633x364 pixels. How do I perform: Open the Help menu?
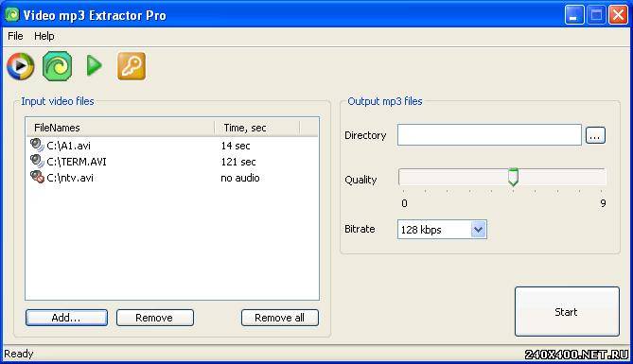coord(44,36)
